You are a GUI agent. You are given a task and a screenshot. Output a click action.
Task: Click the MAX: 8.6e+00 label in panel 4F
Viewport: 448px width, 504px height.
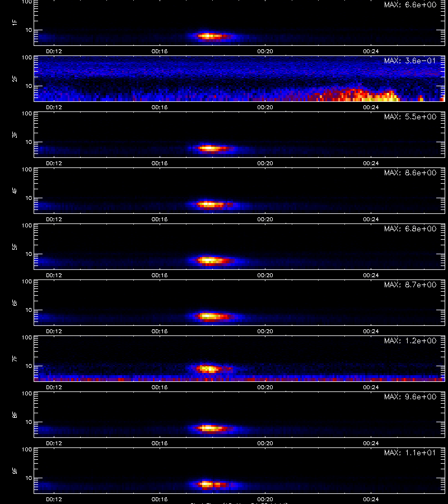[410, 172]
